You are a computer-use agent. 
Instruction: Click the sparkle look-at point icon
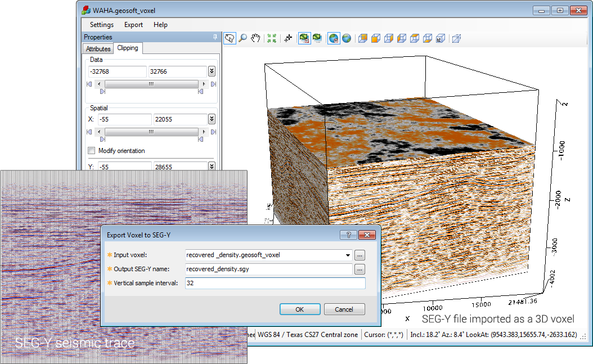click(289, 38)
